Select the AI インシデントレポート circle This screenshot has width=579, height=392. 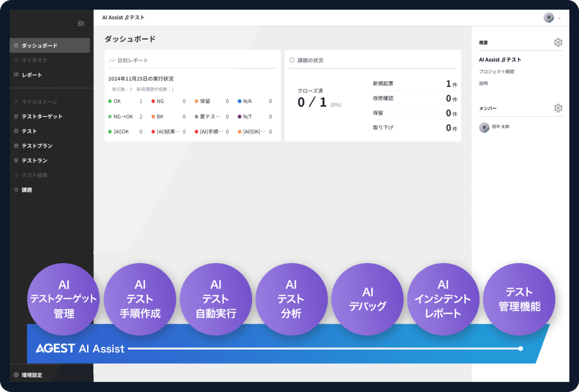tap(443, 299)
